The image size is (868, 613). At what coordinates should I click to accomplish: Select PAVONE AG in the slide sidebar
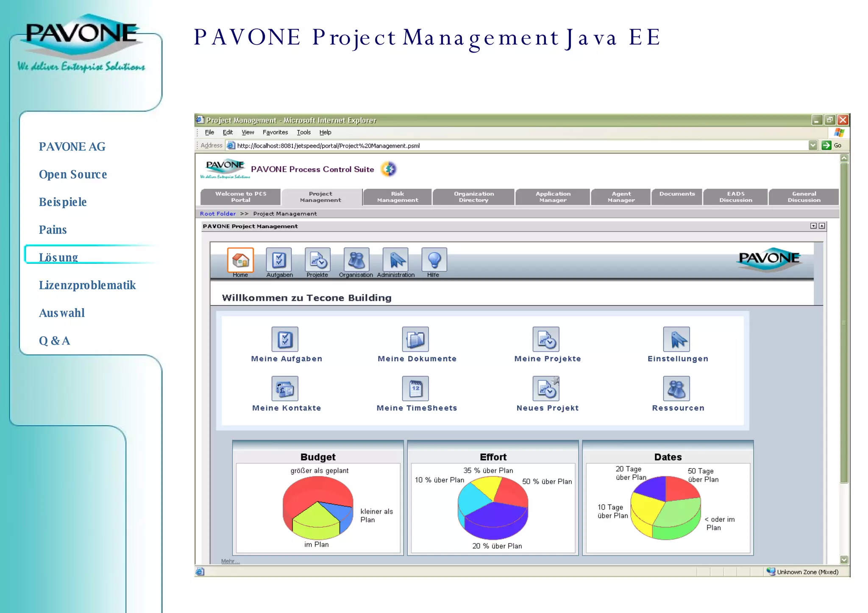pos(72,147)
